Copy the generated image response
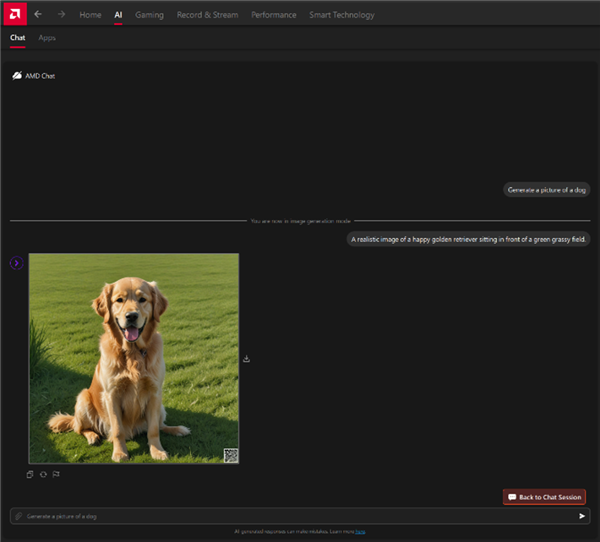 (x=30, y=474)
